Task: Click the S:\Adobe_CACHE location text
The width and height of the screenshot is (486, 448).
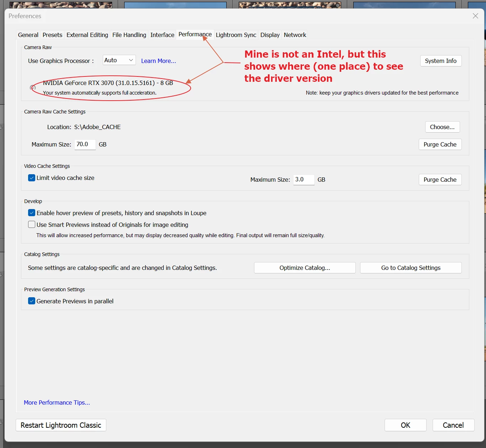Action: tap(97, 127)
